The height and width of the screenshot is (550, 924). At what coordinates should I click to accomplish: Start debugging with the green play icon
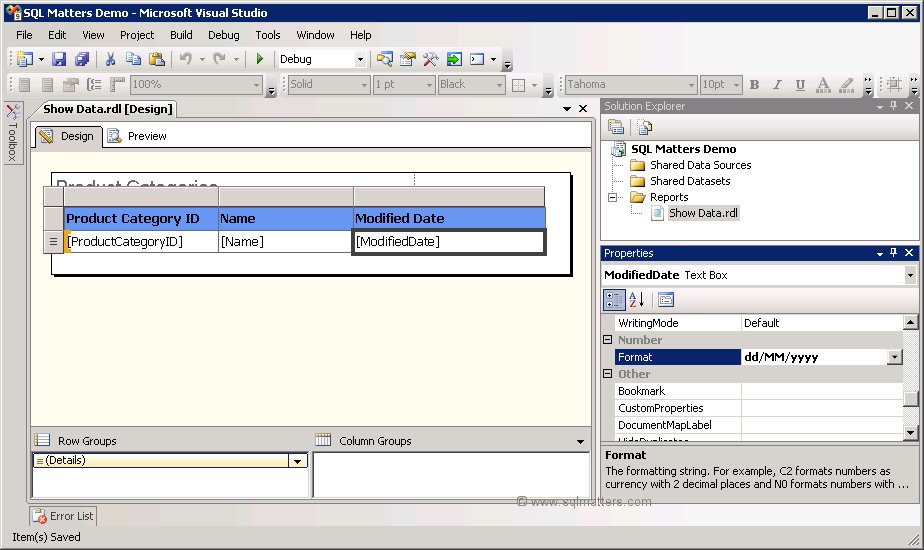tap(260, 59)
